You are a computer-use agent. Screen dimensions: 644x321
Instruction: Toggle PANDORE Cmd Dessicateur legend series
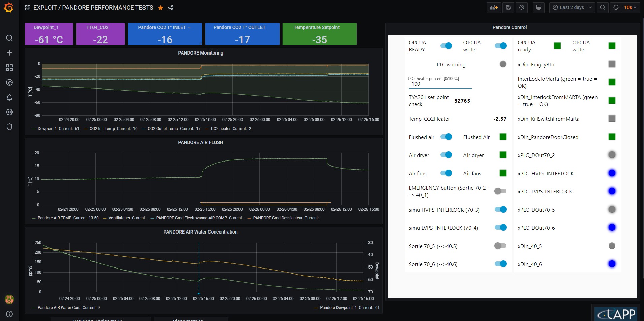[x=278, y=218]
